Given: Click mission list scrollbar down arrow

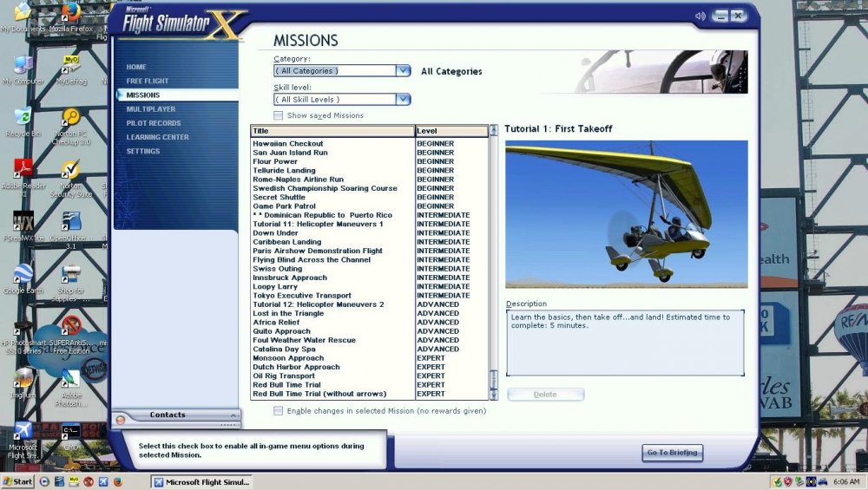Looking at the screenshot, I should click(494, 395).
